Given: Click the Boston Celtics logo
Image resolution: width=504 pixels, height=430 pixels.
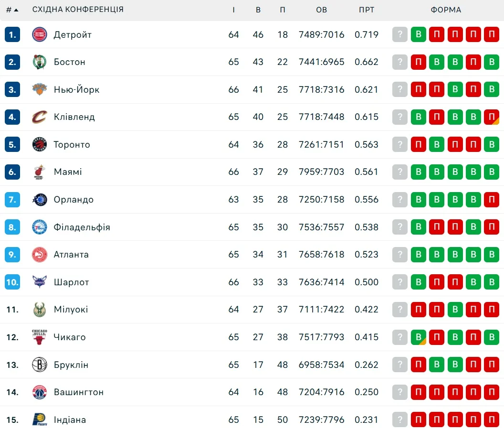Looking at the screenshot, I should [40, 62].
